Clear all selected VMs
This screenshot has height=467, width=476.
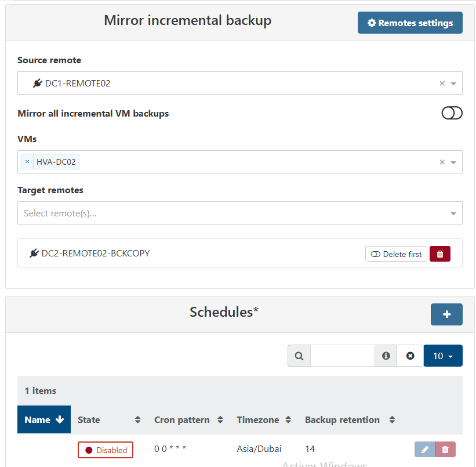coord(442,162)
